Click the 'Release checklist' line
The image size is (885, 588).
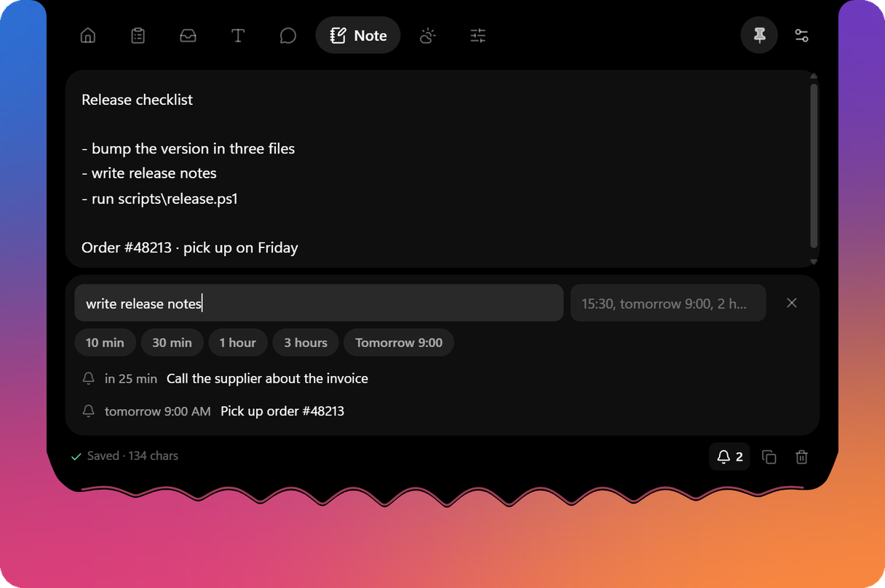pos(137,100)
